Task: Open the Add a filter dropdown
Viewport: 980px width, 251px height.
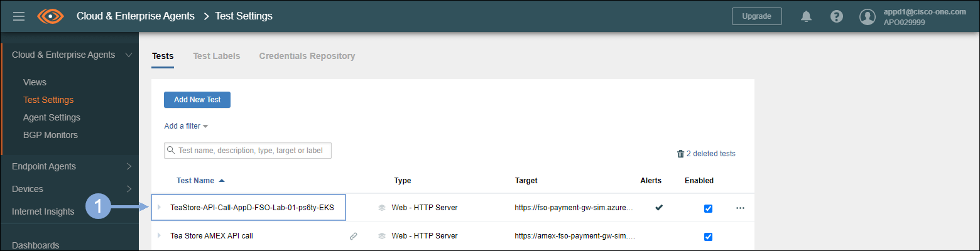Action: 186,126
